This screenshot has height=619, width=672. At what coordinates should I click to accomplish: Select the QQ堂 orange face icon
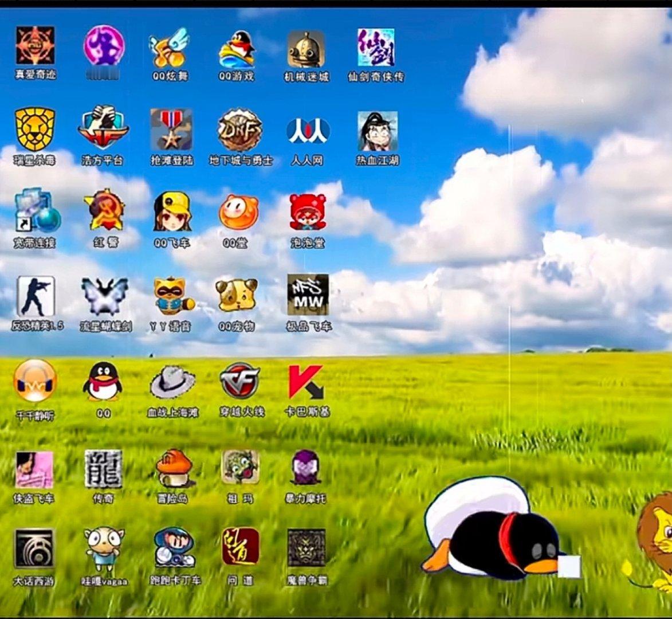coord(239,211)
